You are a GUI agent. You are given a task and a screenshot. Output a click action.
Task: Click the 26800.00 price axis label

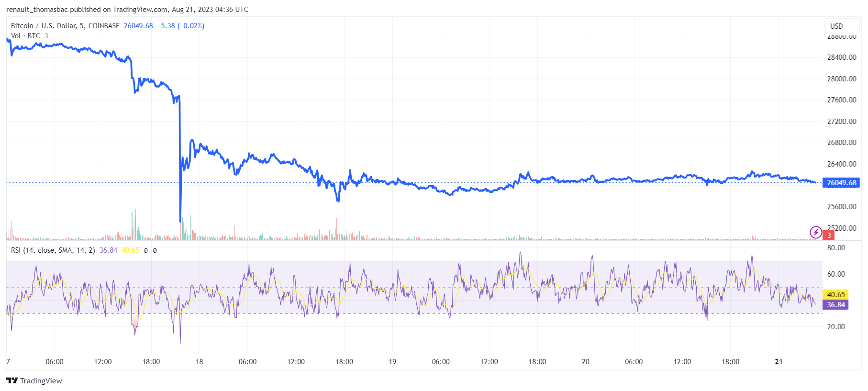pyautogui.click(x=842, y=143)
